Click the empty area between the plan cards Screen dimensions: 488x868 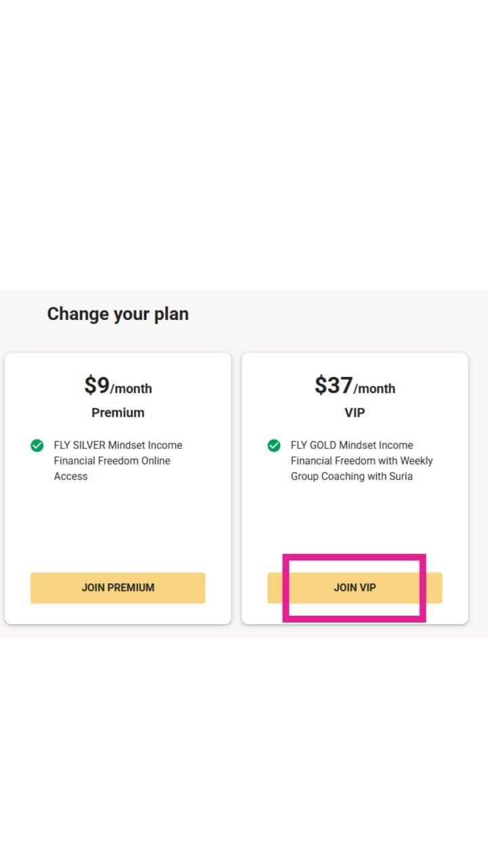pyautogui.click(x=237, y=486)
